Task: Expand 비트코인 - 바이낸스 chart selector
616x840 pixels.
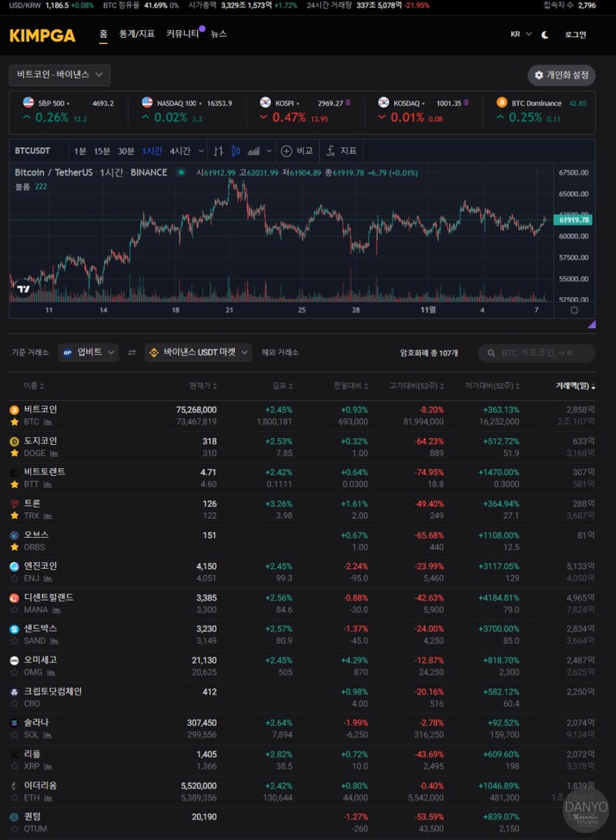Action: tap(59, 75)
